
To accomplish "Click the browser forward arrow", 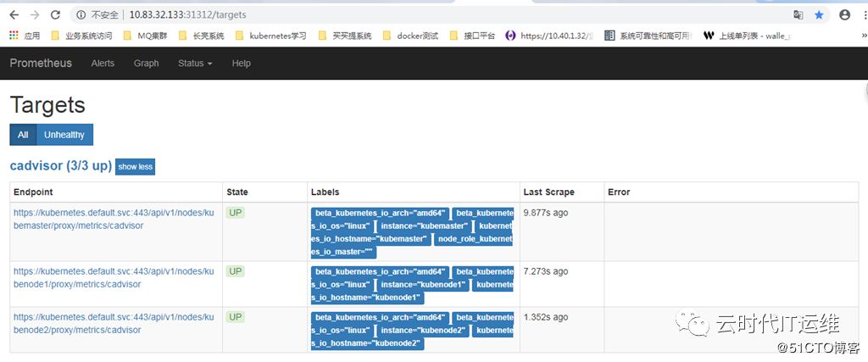I will tap(34, 15).
